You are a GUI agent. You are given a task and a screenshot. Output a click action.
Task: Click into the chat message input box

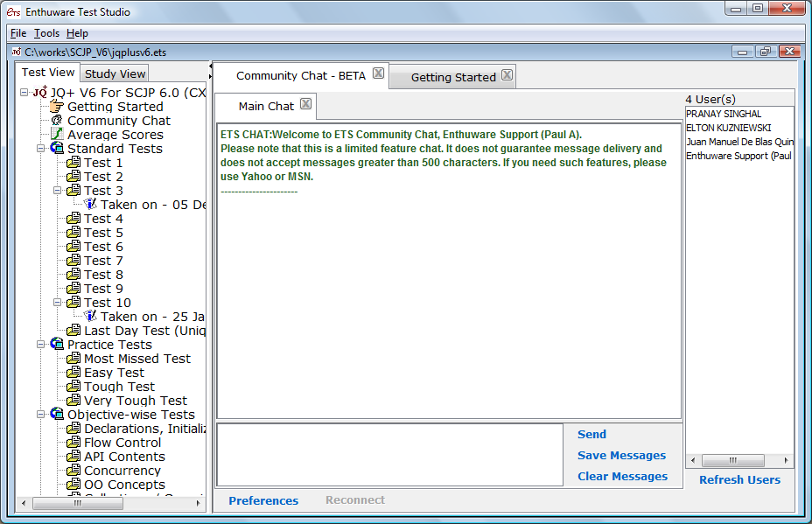390,455
